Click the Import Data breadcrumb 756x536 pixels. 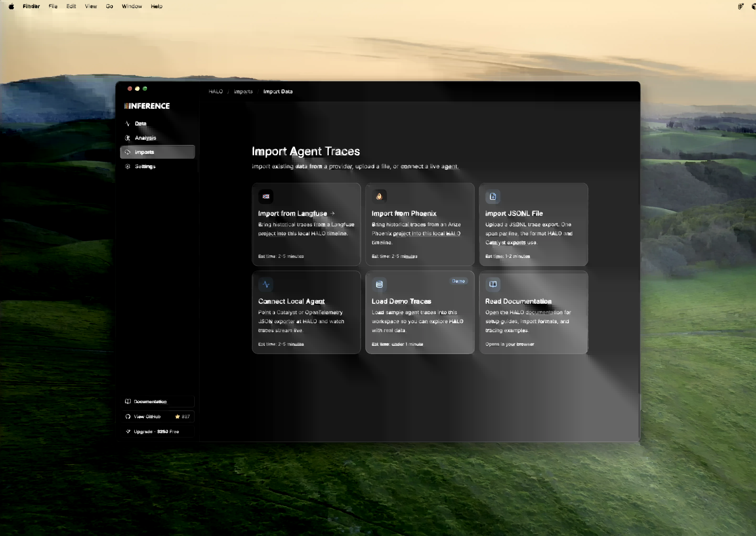point(278,91)
